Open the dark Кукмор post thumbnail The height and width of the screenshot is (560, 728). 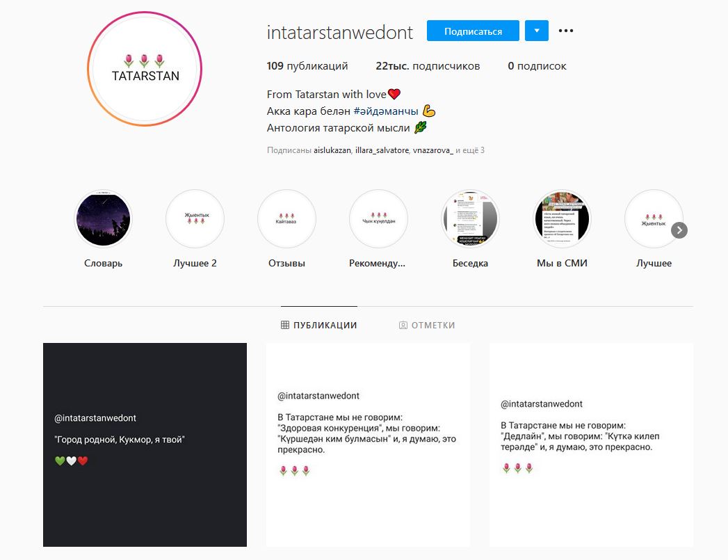click(145, 445)
